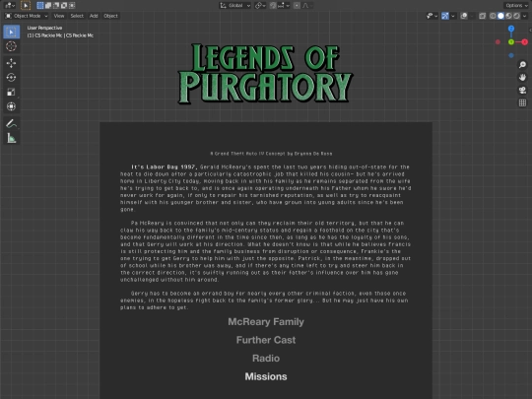
Task: Open the Add menu
Action: coord(94,16)
